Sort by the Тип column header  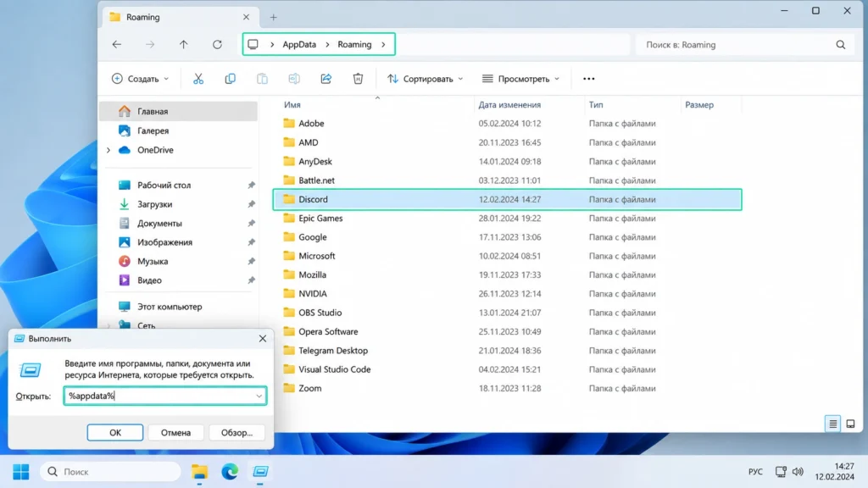(x=596, y=104)
